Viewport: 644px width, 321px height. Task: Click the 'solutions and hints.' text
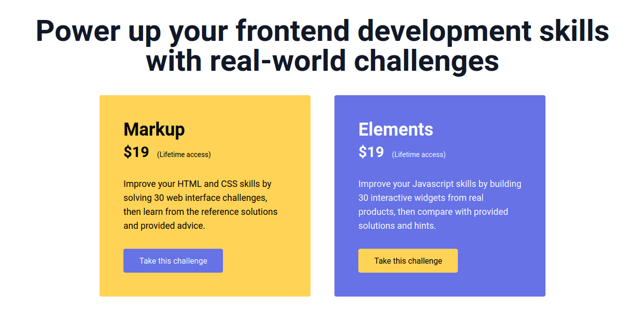click(397, 226)
